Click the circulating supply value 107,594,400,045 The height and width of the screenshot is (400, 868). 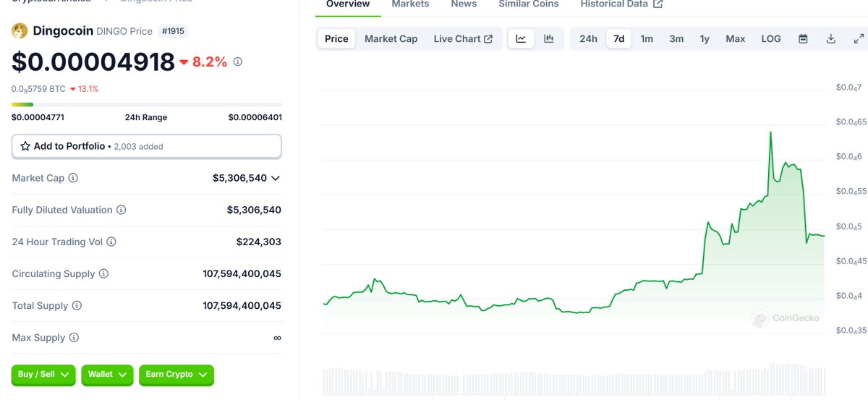(242, 273)
